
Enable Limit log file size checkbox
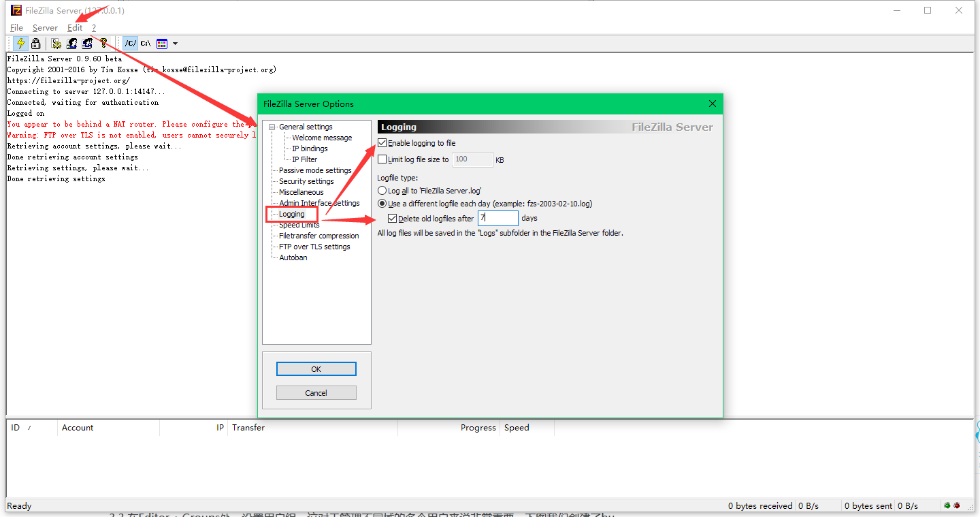tap(382, 159)
